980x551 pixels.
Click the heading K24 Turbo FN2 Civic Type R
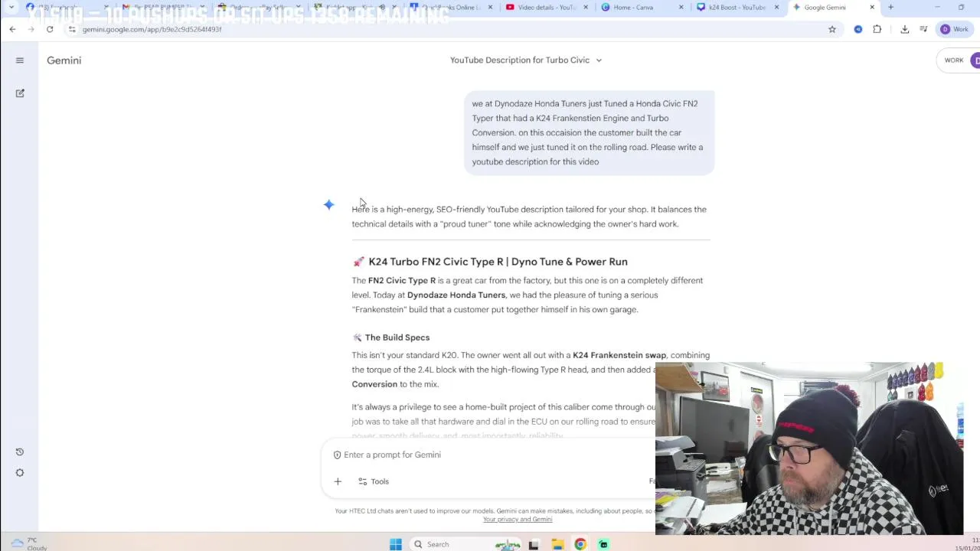(498, 262)
